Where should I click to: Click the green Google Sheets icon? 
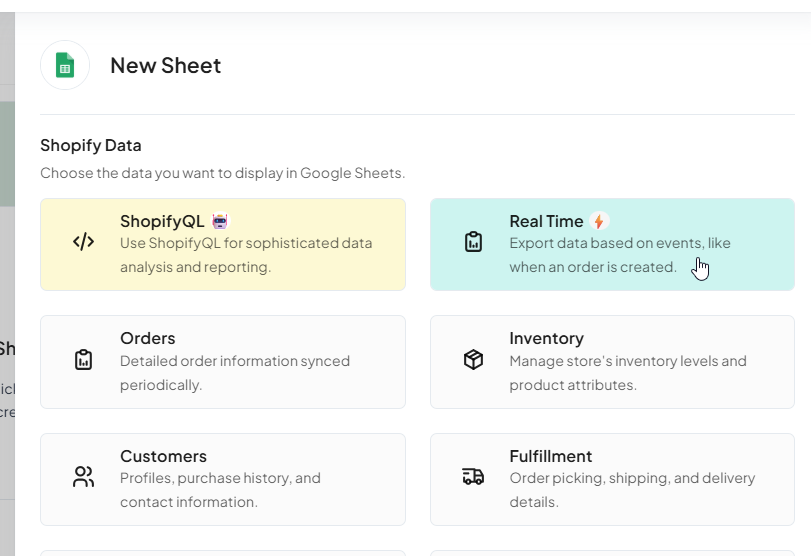point(65,66)
